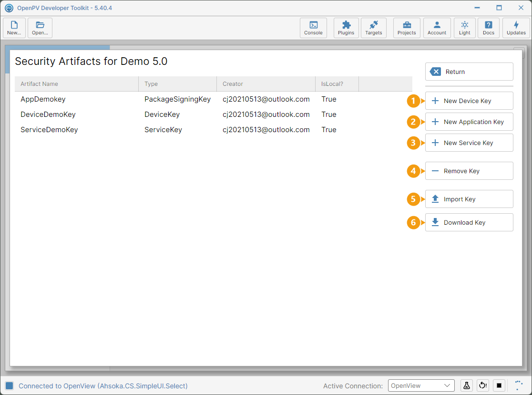The image size is (532, 395).
Task: Click the Remove Key button
Action: click(x=469, y=171)
